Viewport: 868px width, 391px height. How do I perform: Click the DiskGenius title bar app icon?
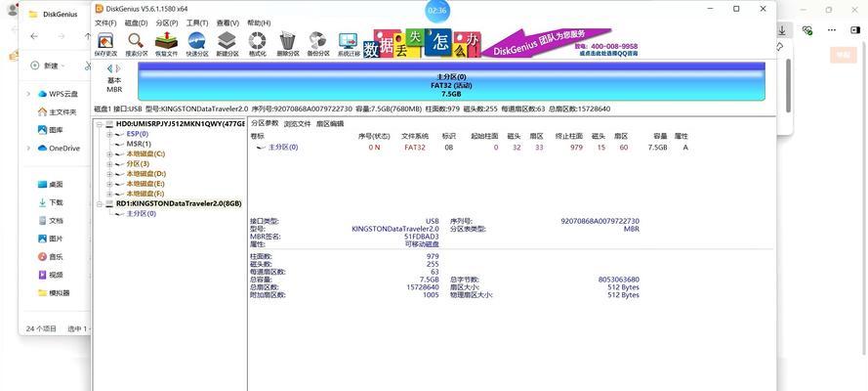(x=100, y=9)
